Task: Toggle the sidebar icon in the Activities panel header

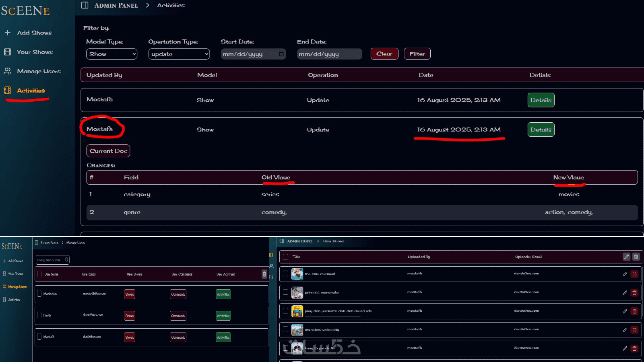Action: point(85,5)
